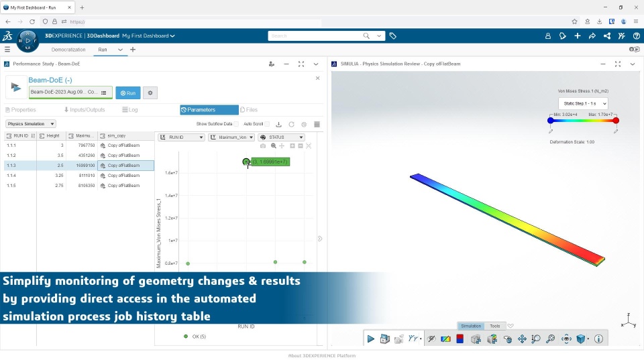Add a new dashboard tab with plus
Screen dimensions: 644x362
[133, 50]
